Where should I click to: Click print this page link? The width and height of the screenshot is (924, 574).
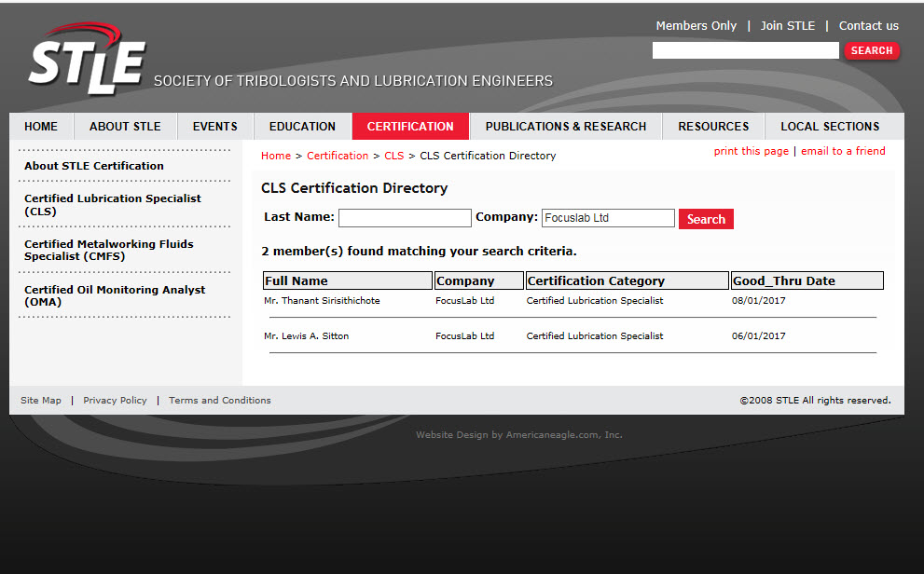751,151
